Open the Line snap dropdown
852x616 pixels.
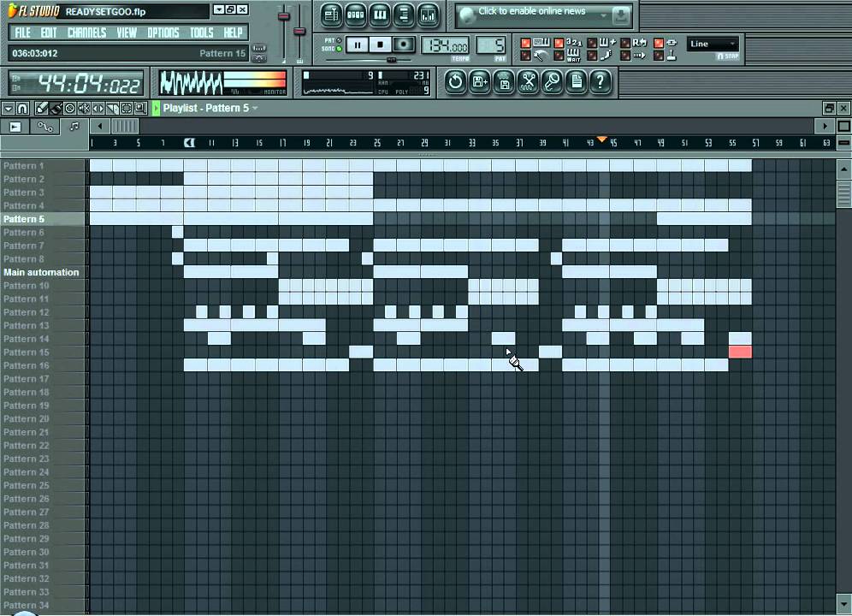[x=712, y=44]
